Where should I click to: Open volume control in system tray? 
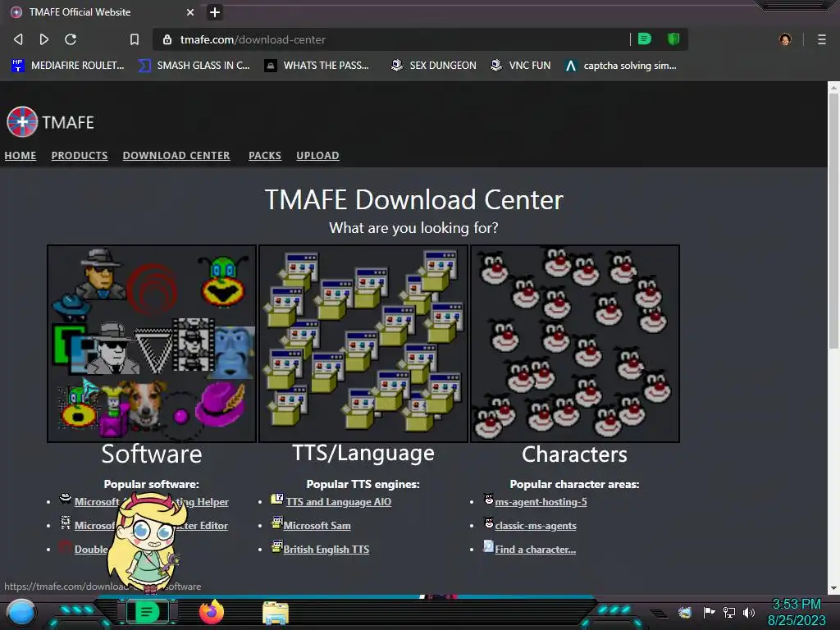pos(748,612)
